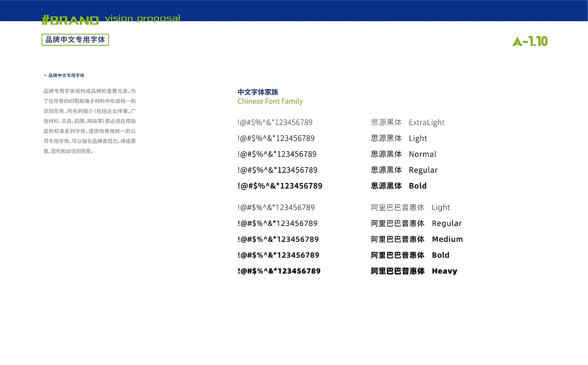The height and width of the screenshot is (365, 588).
Task: Click the 'vision proposal' header text
Action: point(142,18)
